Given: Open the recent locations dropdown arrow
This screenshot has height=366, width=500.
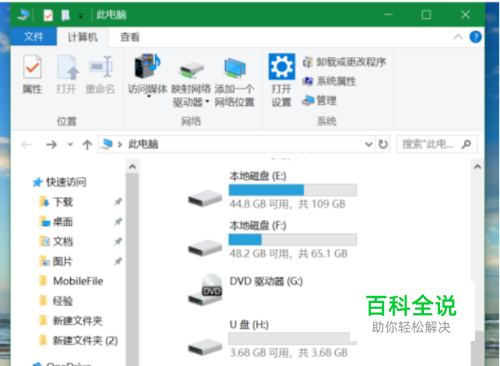Looking at the screenshot, I should click(70, 144).
